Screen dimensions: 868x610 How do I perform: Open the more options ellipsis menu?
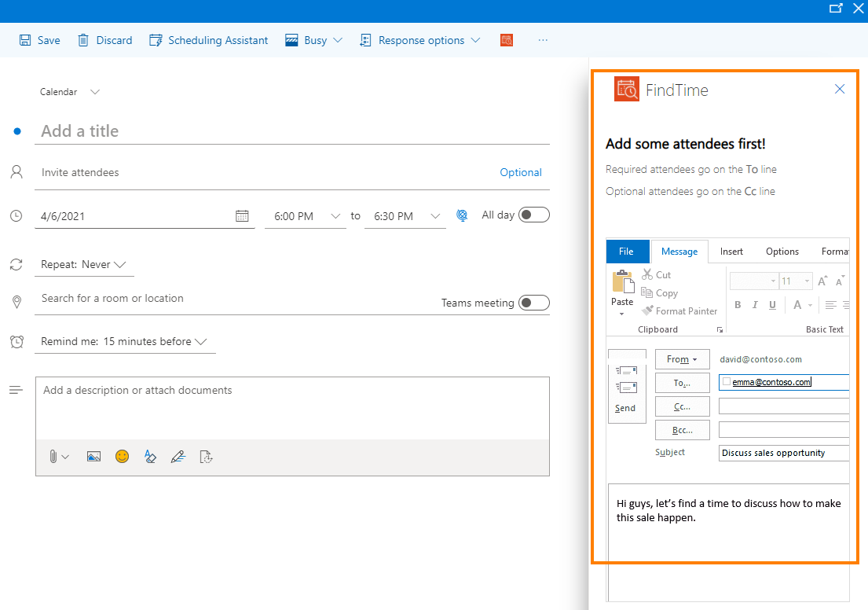click(x=543, y=40)
